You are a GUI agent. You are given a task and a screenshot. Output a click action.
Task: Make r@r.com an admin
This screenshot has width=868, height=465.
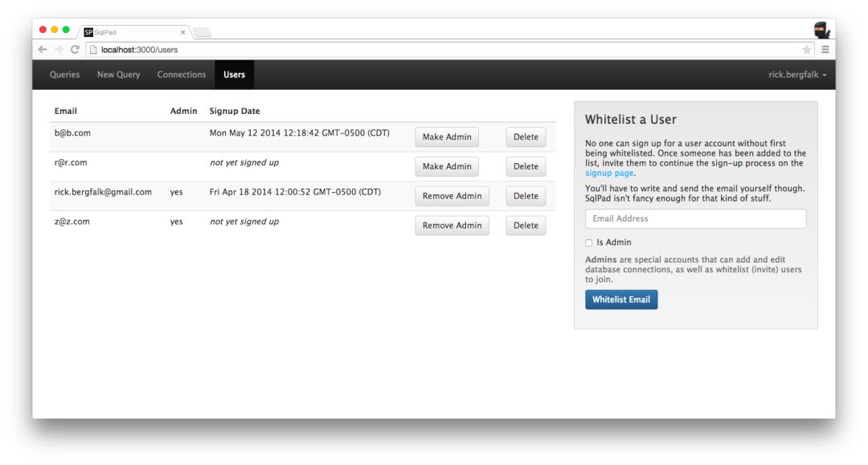tap(447, 166)
